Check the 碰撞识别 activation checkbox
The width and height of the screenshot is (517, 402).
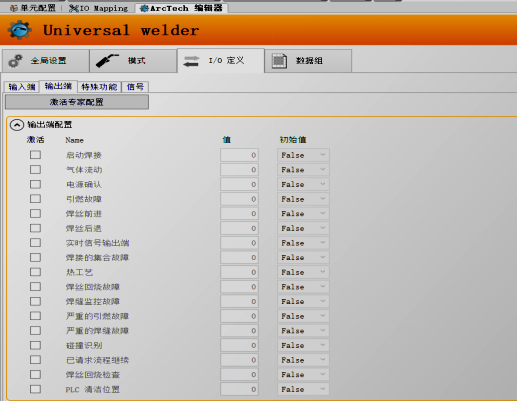coord(35,345)
